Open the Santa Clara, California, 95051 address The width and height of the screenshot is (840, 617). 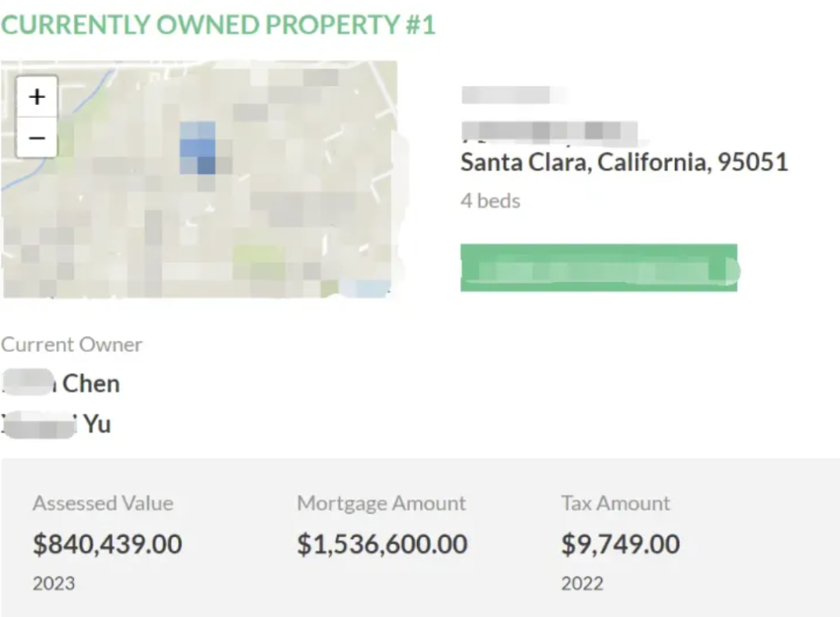624,163
